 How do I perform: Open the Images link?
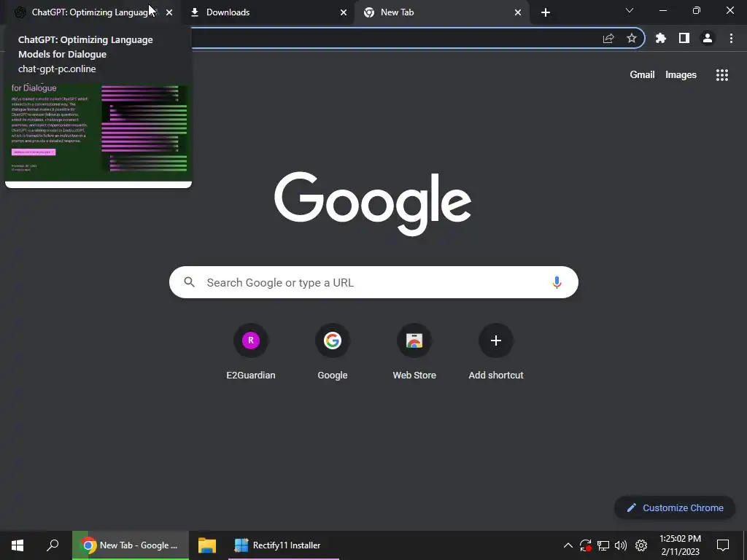pyautogui.click(x=681, y=75)
